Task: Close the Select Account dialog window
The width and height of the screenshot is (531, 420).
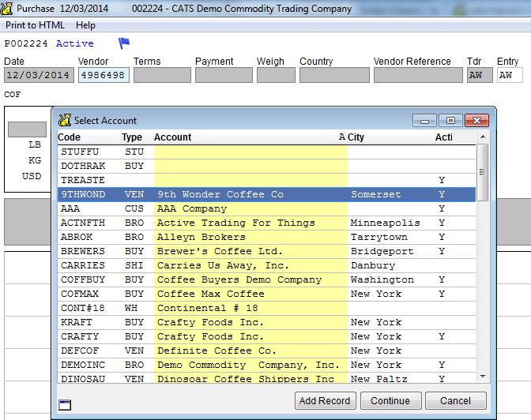Action: tap(476, 121)
